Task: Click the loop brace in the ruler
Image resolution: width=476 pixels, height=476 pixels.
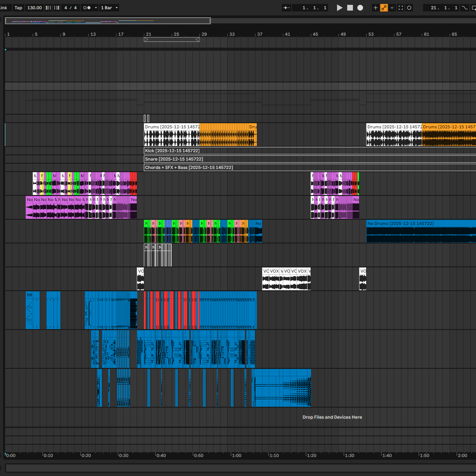Action: click(172, 40)
